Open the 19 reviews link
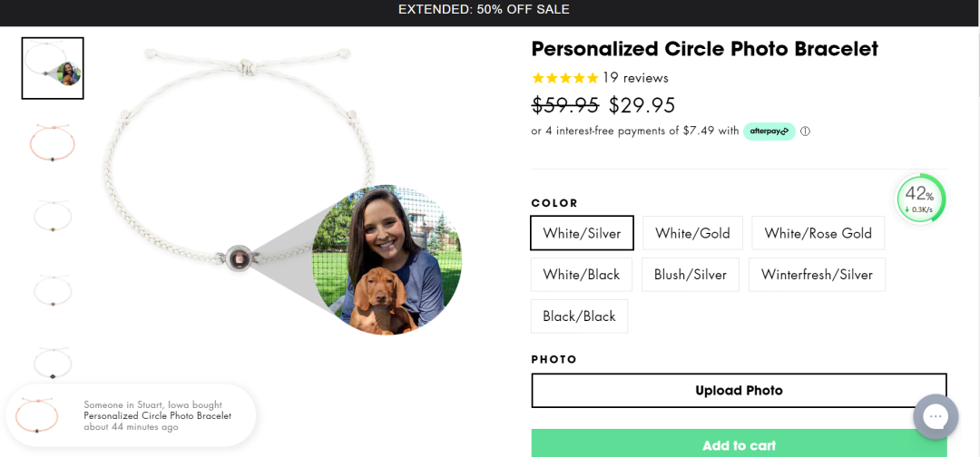Image resolution: width=980 pixels, height=457 pixels. pyautogui.click(x=635, y=78)
